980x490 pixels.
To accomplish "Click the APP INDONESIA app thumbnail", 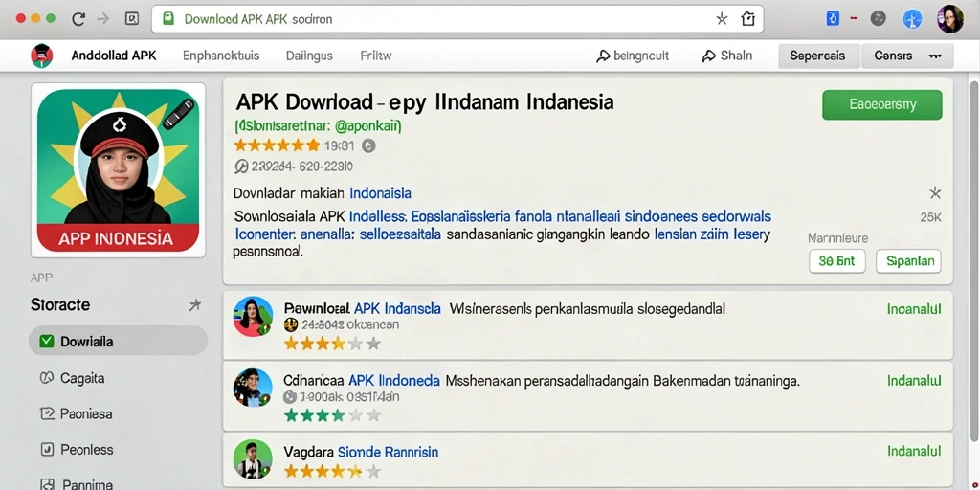I will 118,170.
